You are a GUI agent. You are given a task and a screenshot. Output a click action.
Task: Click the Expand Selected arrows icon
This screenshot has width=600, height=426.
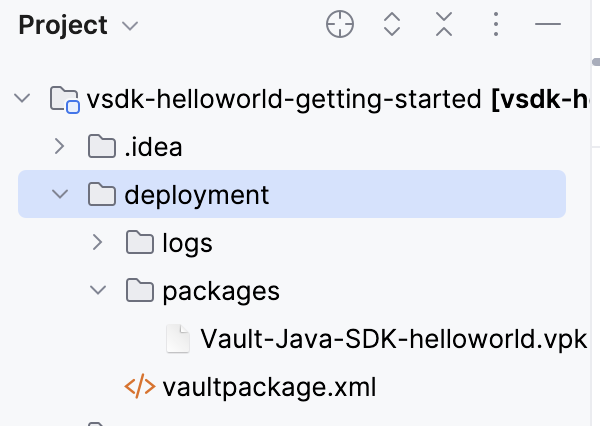392,25
